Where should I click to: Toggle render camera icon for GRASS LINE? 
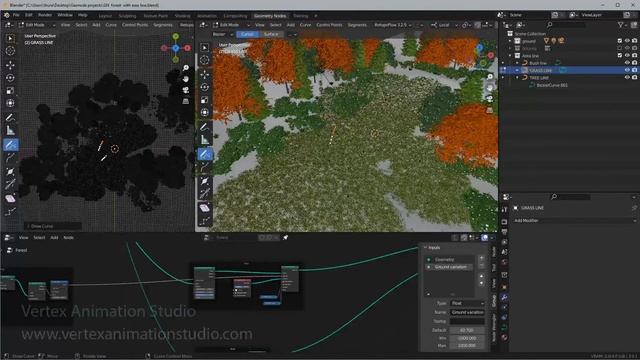[635, 70]
